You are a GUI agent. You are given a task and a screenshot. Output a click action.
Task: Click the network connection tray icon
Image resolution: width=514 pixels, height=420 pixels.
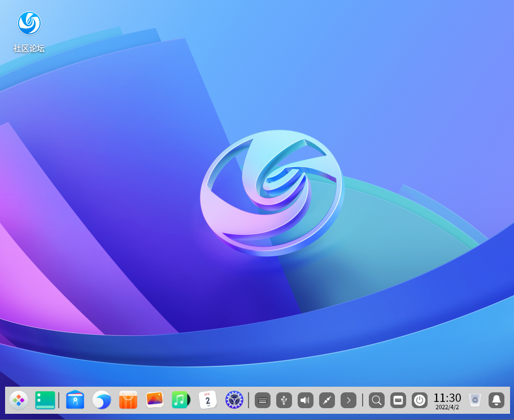(327, 400)
